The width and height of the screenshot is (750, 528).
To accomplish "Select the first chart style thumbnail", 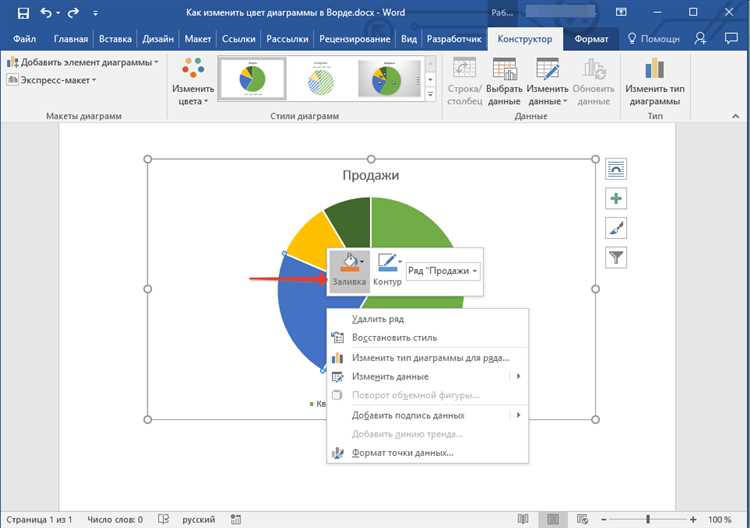I will click(252, 78).
